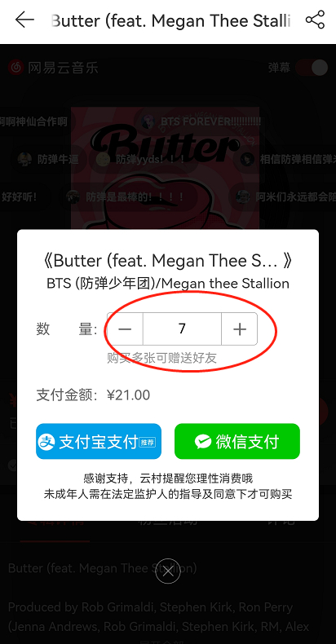Toggle the 弹幕 danmaku switch

312,68
